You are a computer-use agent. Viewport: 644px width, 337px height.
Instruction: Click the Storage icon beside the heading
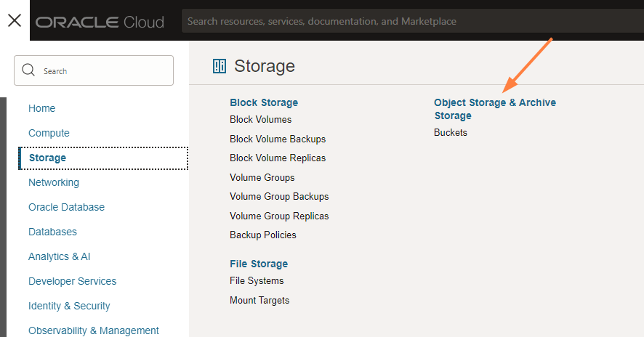pyautogui.click(x=220, y=67)
